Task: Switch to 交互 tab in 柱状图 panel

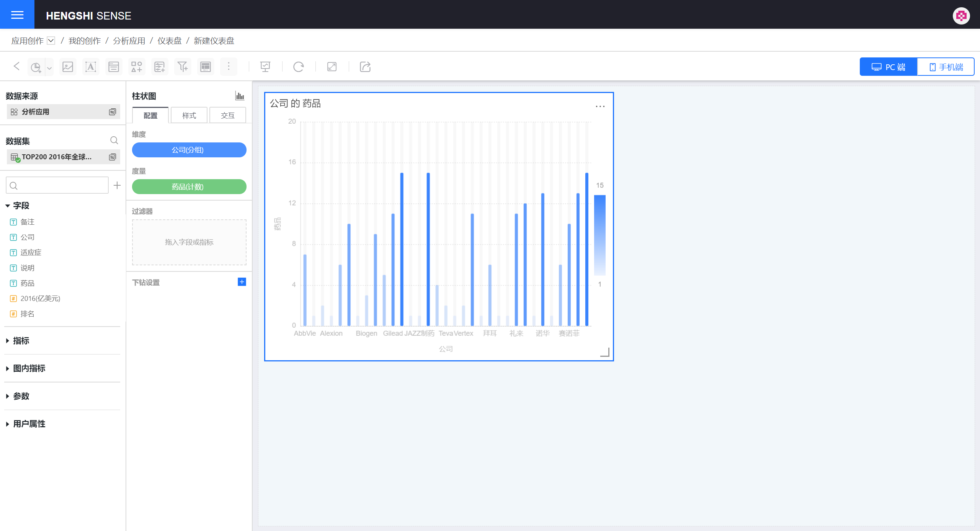Action: (x=227, y=115)
